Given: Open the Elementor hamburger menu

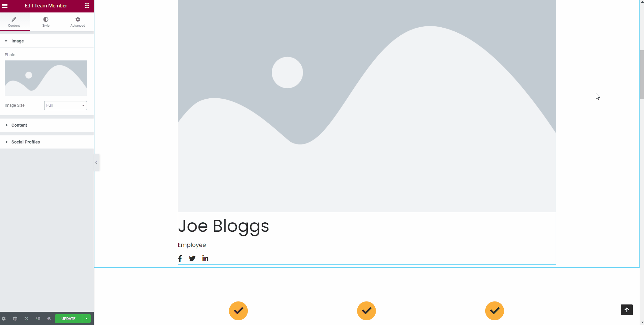Looking at the screenshot, I should click(x=5, y=6).
